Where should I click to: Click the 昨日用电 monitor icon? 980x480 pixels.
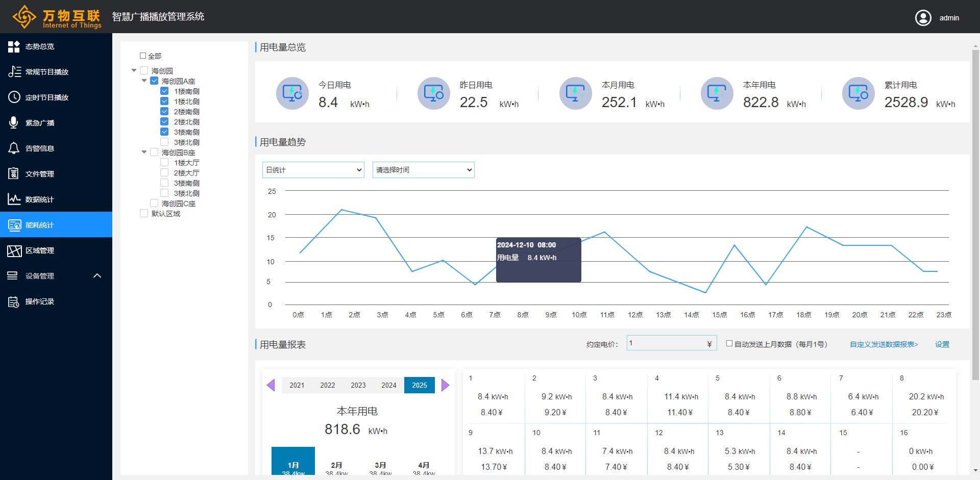(434, 93)
